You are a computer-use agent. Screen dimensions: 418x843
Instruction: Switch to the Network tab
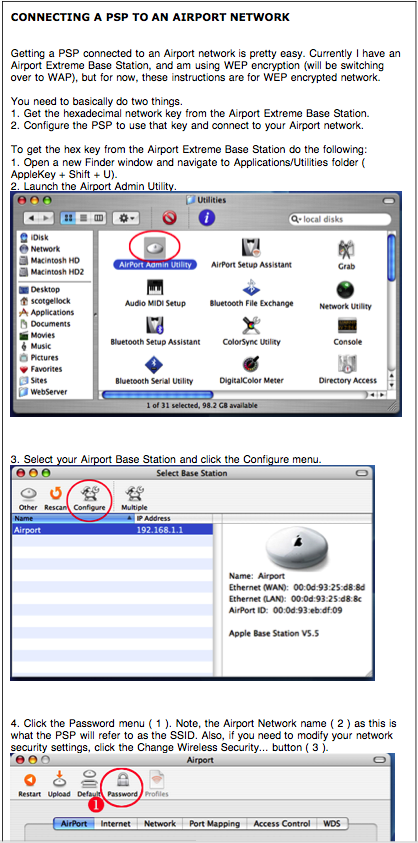coord(160,824)
